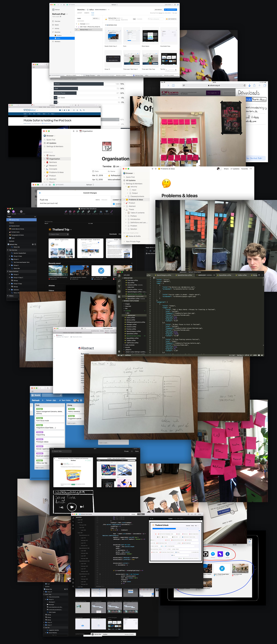Expand Concept.sketch in Abstract file list
277x644 pixels.
(x=77, y=24)
